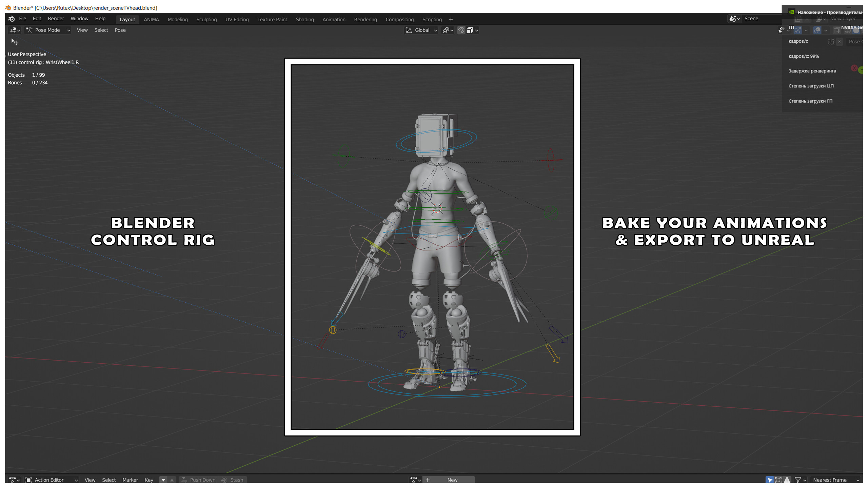Click the New action button
This screenshot has width=868, height=488.
(x=453, y=480)
